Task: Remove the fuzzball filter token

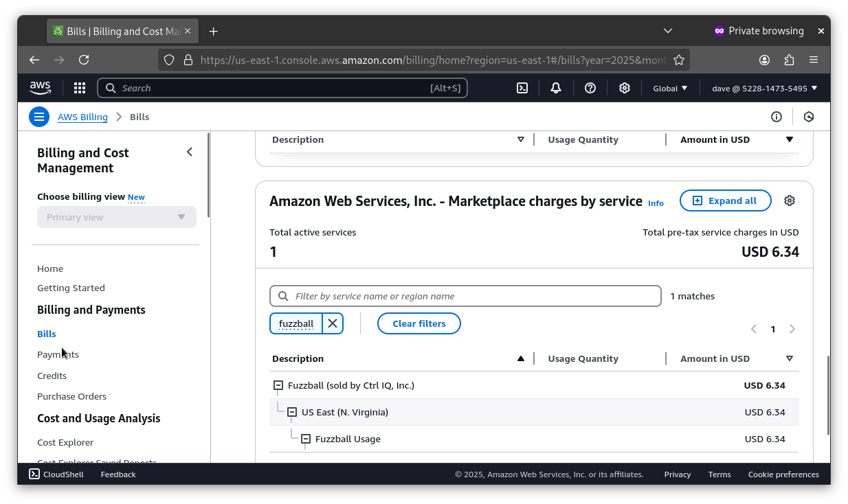Action: 333,323
